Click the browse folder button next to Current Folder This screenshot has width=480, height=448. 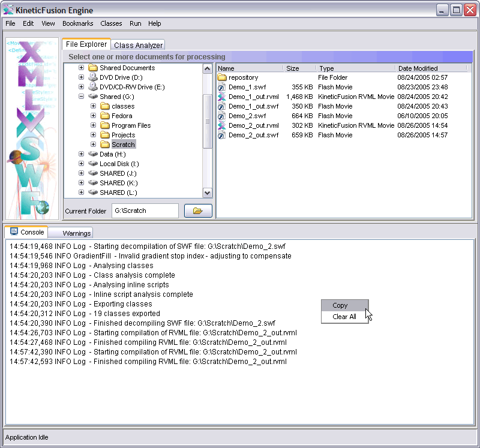tap(198, 211)
